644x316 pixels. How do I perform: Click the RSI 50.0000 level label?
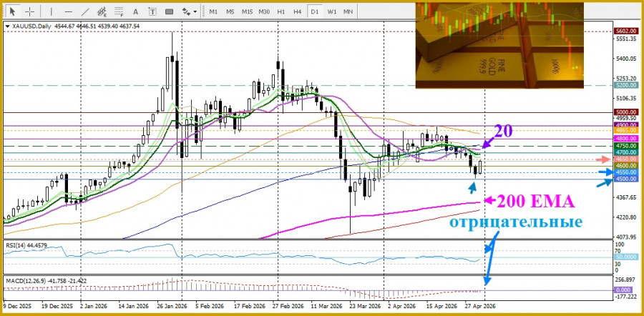tap(626, 257)
